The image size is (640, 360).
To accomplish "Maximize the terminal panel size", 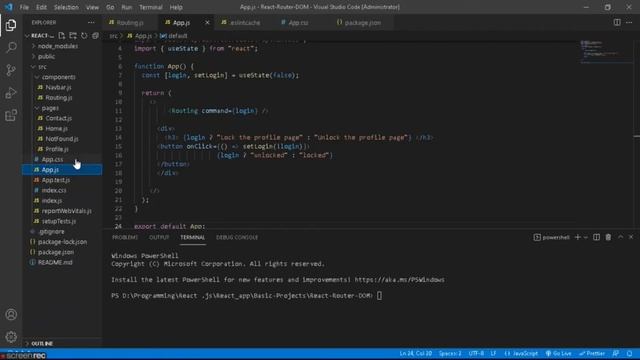I will point(620,237).
